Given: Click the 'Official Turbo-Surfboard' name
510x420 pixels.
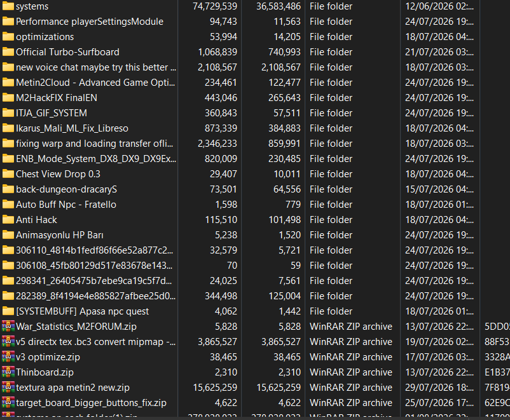Looking at the screenshot, I should click(67, 52).
